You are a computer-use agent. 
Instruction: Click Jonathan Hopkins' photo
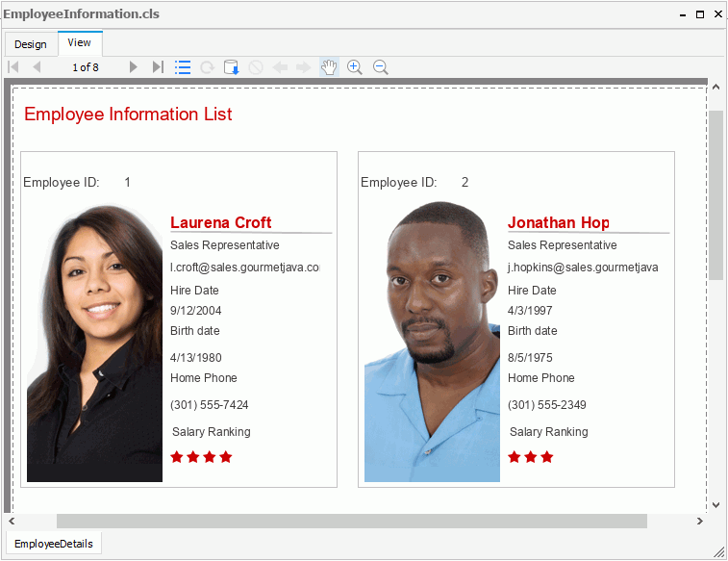pyautogui.click(x=432, y=342)
